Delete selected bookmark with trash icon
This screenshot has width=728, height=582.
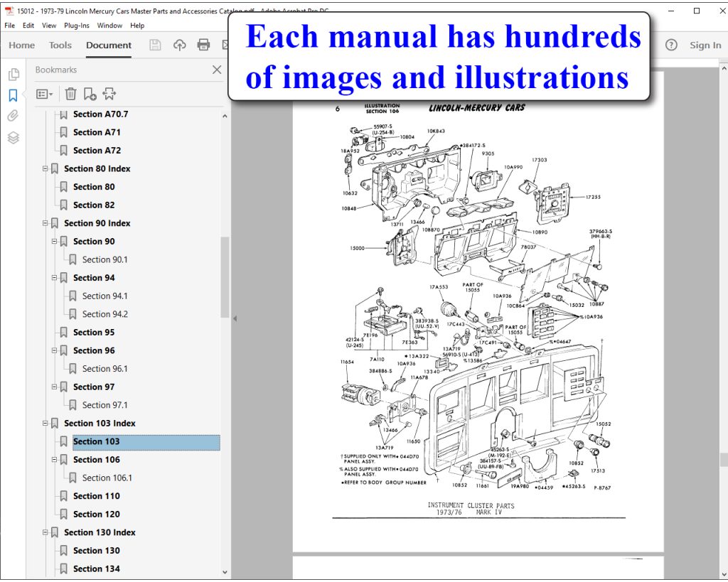point(70,94)
